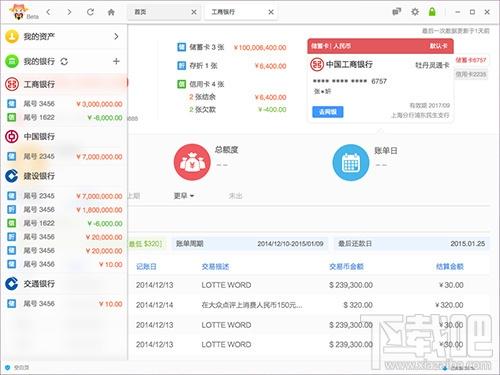This screenshot has height=375, width=500.
Task: Close the 首页 tab
Action: [194, 12]
